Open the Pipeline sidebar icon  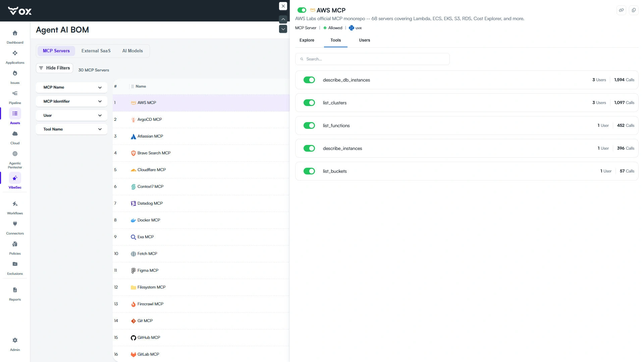coord(15,94)
